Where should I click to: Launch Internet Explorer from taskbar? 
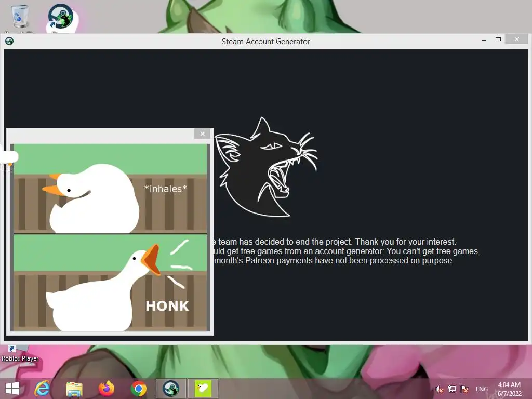pyautogui.click(x=43, y=389)
